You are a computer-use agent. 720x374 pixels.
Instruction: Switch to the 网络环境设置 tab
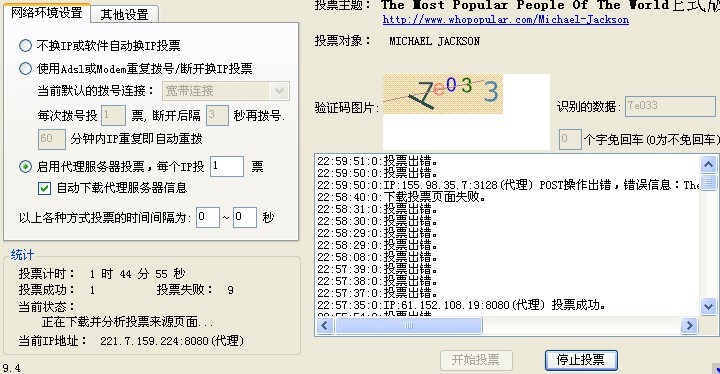click(47, 12)
